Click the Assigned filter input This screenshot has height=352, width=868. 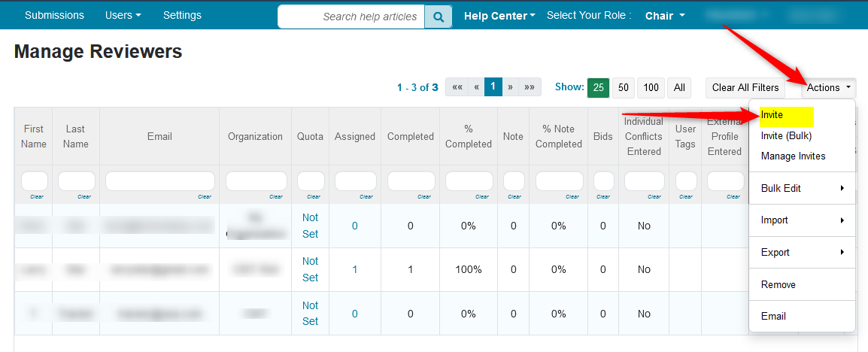355,181
